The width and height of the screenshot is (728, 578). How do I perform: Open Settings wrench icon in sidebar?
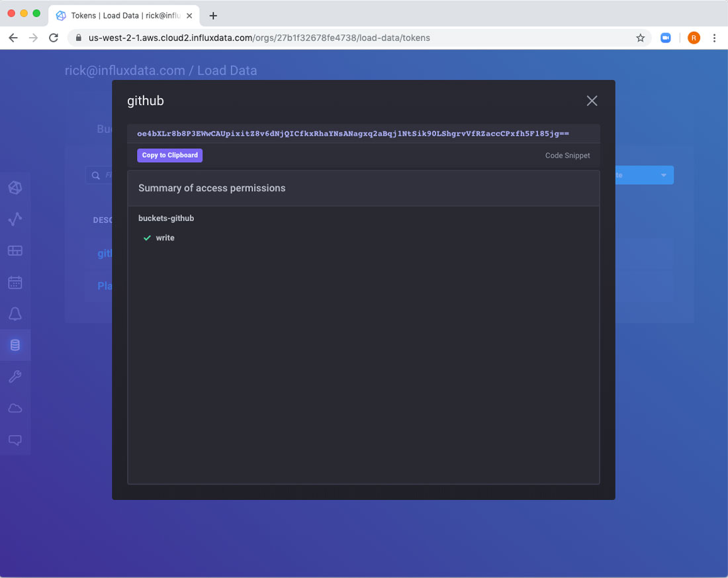coord(15,376)
